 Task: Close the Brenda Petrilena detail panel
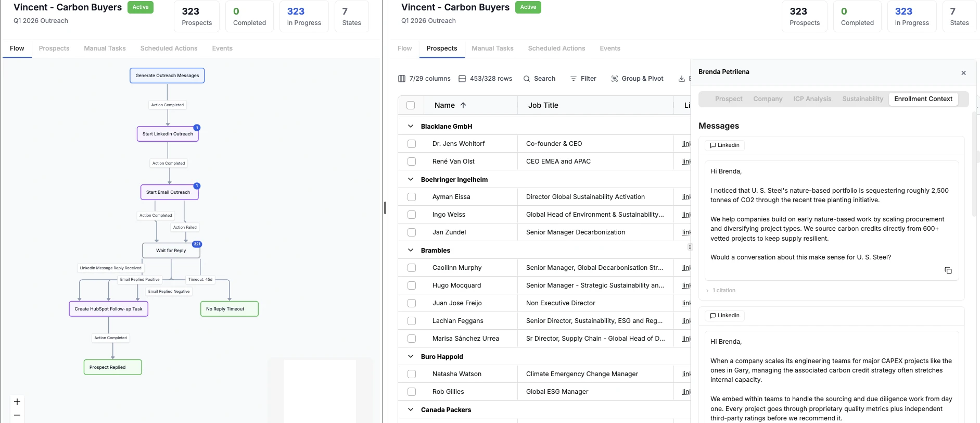(963, 73)
